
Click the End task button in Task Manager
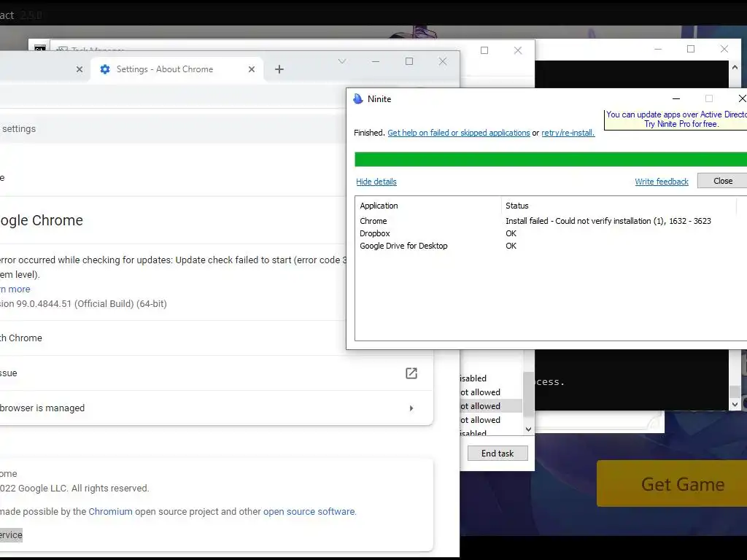pos(498,454)
